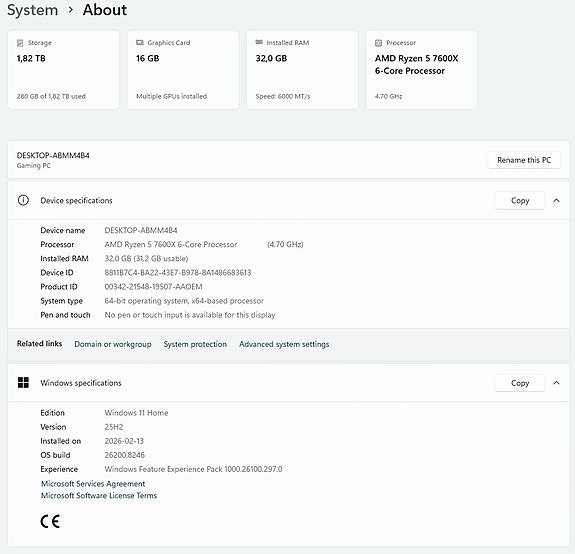Screen dimensions: 575x554
Task: Open Advanced system settings link
Action: (284, 344)
